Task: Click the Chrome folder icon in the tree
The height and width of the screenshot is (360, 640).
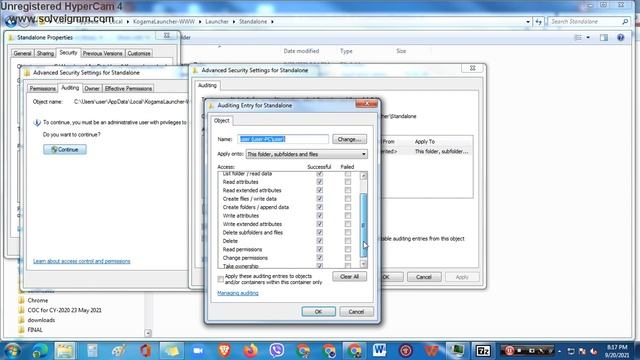Action: pyautogui.click(x=22, y=300)
